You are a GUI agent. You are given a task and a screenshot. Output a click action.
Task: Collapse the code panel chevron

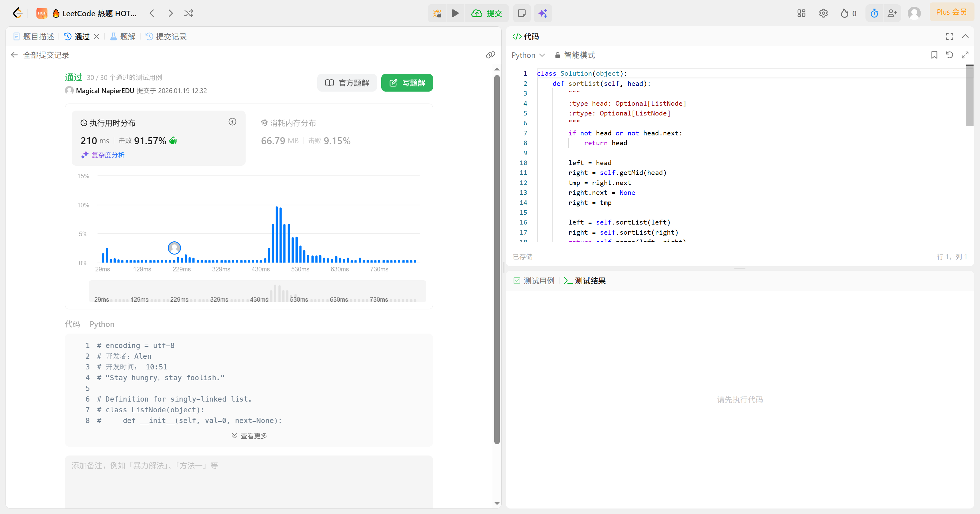965,36
